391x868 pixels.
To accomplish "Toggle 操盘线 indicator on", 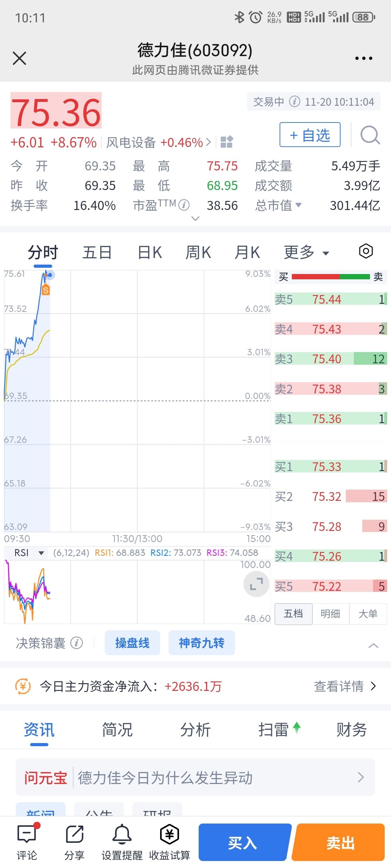I will [132, 643].
